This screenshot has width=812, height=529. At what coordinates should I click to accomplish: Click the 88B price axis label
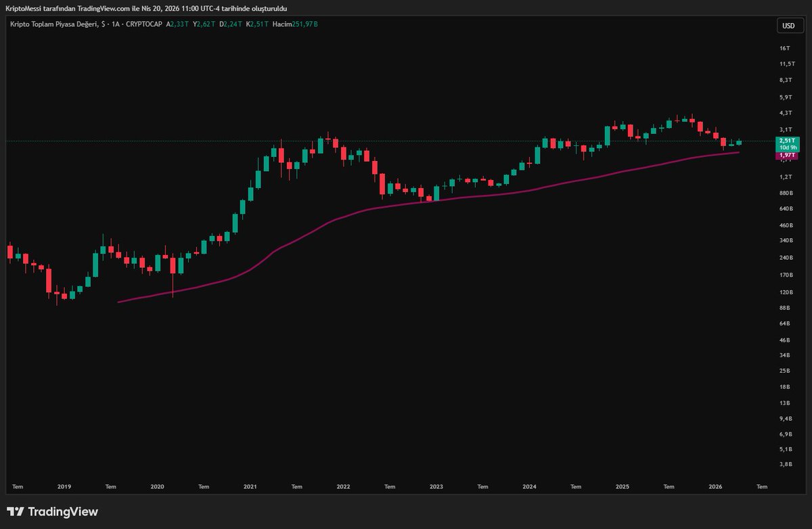[785, 308]
